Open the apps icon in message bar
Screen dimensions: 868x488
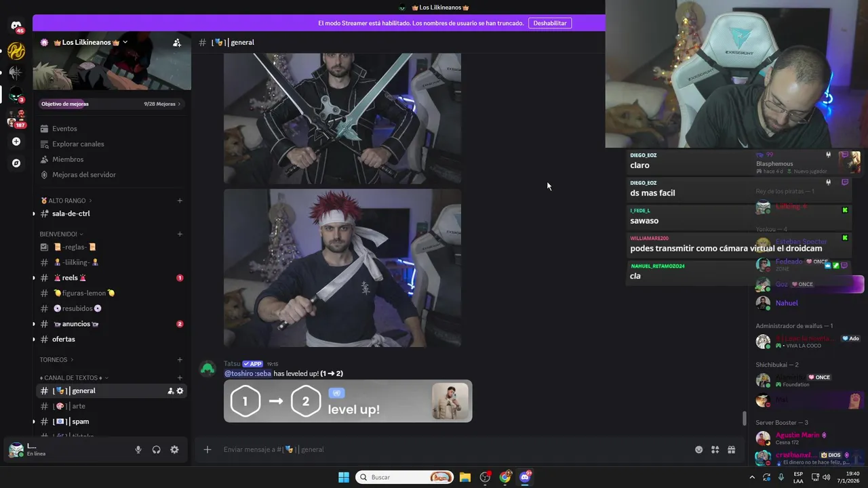pyautogui.click(x=715, y=449)
